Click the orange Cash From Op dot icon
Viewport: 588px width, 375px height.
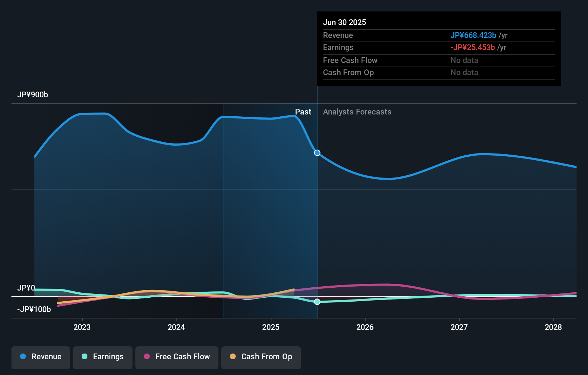tap(233, 357)
